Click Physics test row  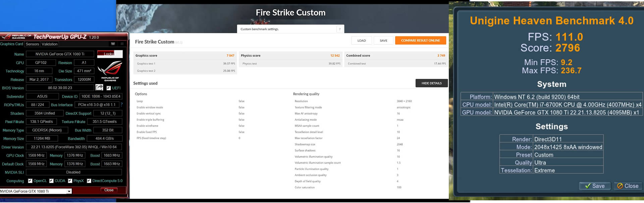coord(291,64)
